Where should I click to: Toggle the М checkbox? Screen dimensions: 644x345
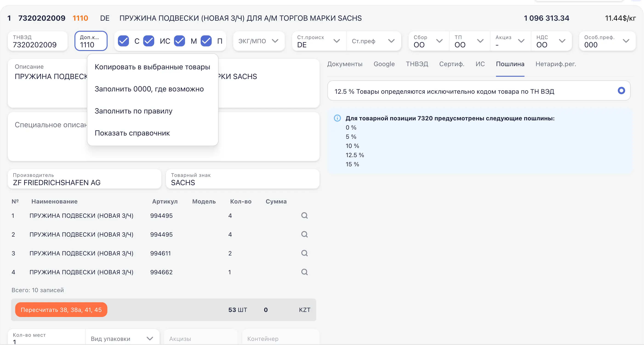pos(180,41)
